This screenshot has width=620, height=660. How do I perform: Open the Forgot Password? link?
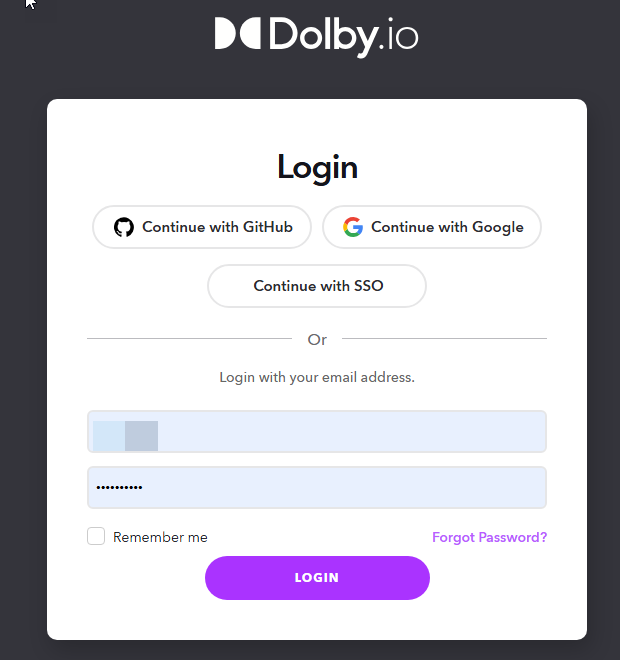tap(489, 538)
